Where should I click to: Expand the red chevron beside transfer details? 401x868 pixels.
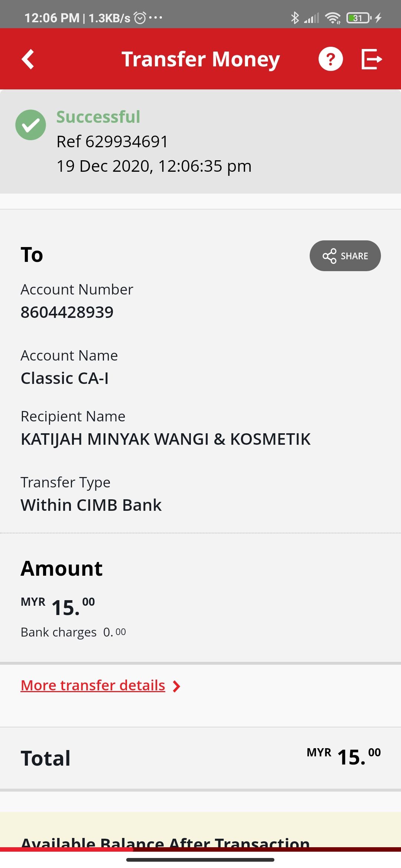pos(177,686)
